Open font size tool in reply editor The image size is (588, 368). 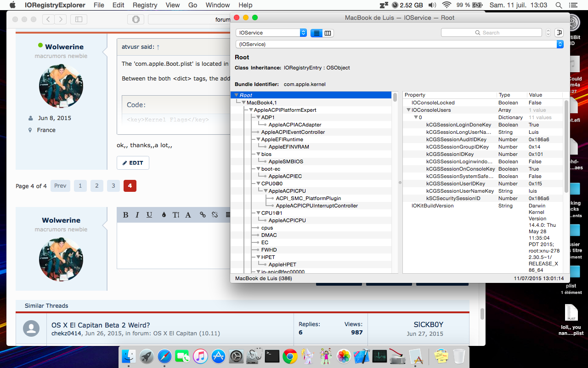pyautogui.click(x=176, y=215)
